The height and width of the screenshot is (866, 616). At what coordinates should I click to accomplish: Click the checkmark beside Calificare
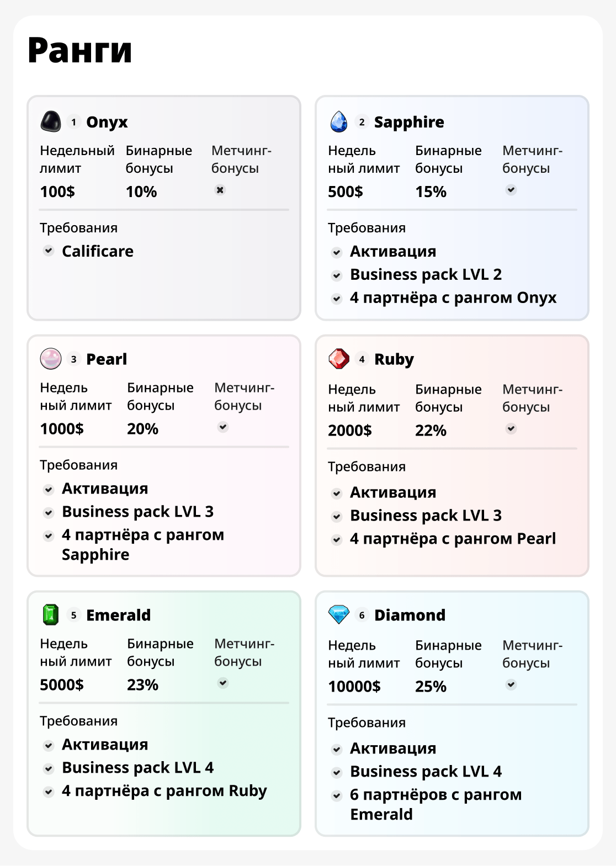[x=49, y=251]
